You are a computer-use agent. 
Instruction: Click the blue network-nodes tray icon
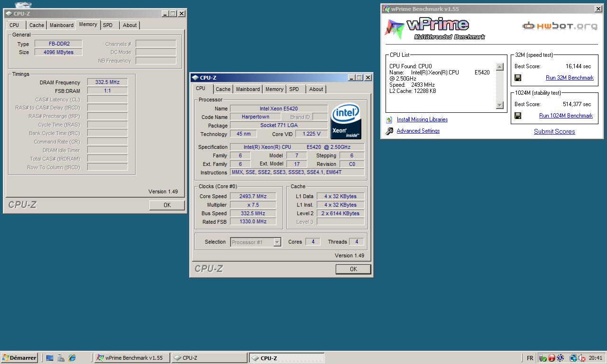coord(560,358)
